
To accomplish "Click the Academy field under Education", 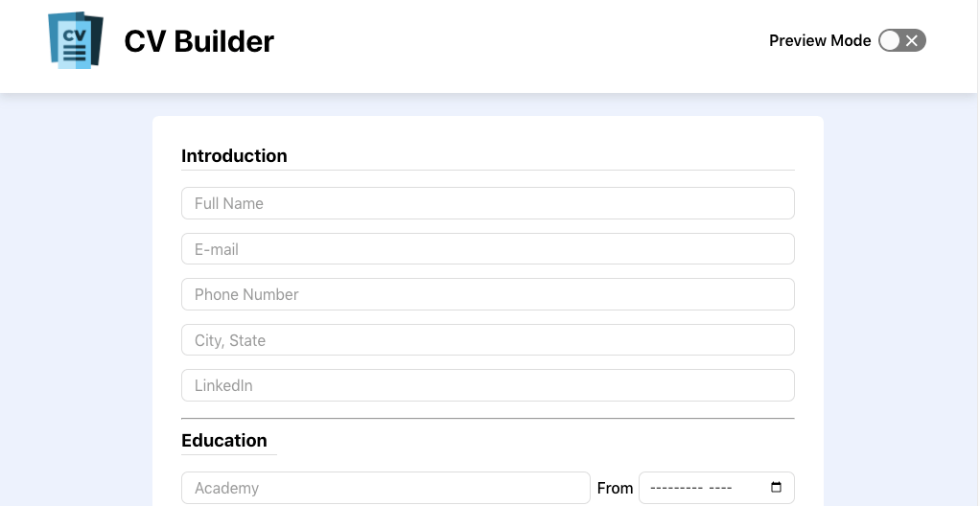I will (x=385, y=488).
